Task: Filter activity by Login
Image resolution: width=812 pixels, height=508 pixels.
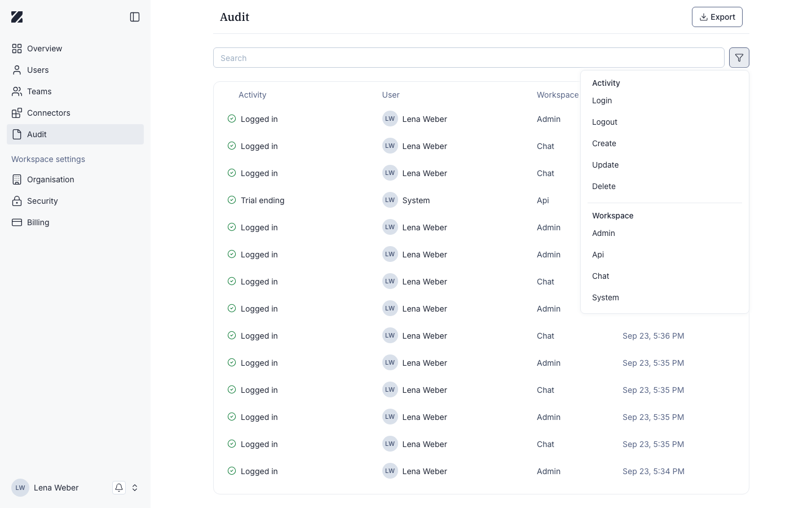Action: pyautogui.click(x=665, y=100)
